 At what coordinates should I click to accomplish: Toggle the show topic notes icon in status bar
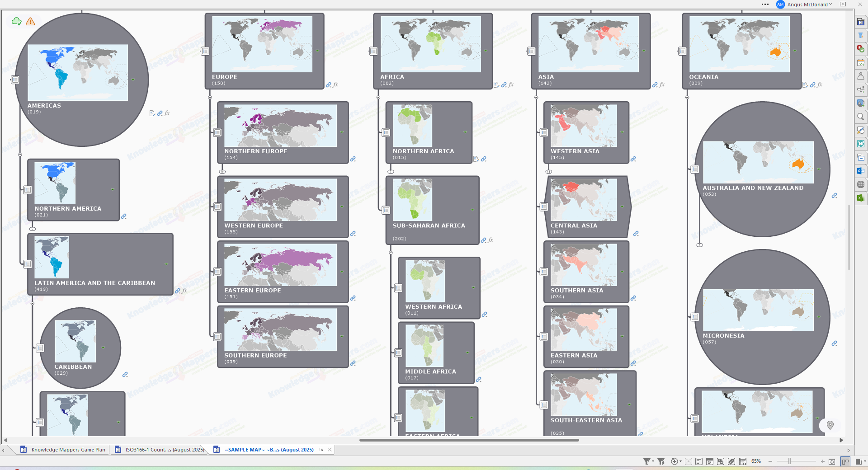click(x=699, y=461)
